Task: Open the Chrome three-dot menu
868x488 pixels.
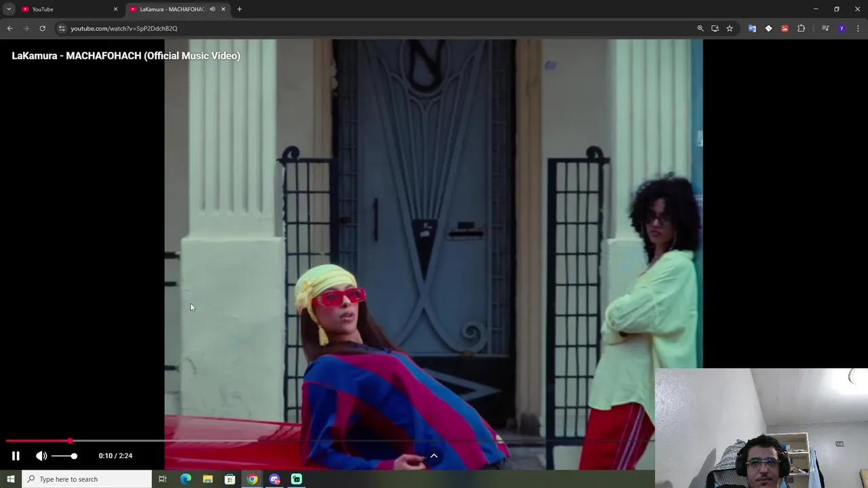Action: 858,28
